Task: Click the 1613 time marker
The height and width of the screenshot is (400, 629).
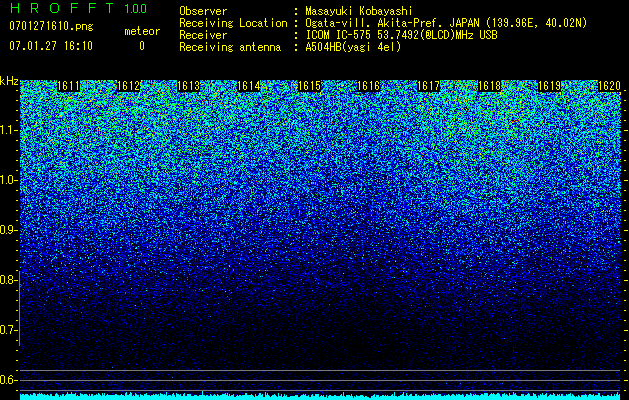Action: pos(189,86)
